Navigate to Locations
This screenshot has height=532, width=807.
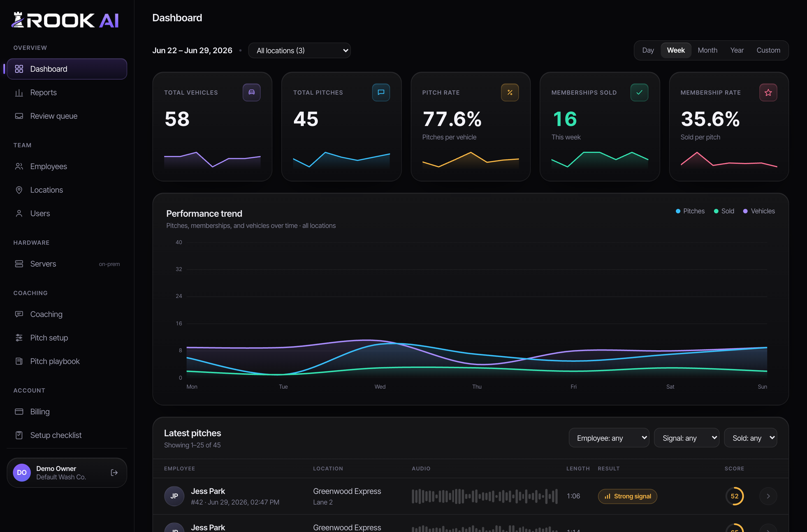(67, 190)
